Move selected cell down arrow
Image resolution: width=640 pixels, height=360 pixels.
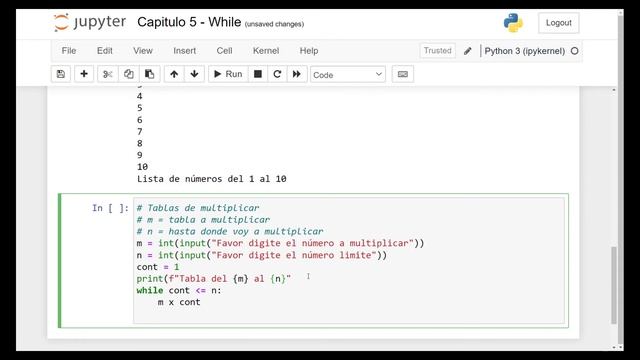pos(194,74)
